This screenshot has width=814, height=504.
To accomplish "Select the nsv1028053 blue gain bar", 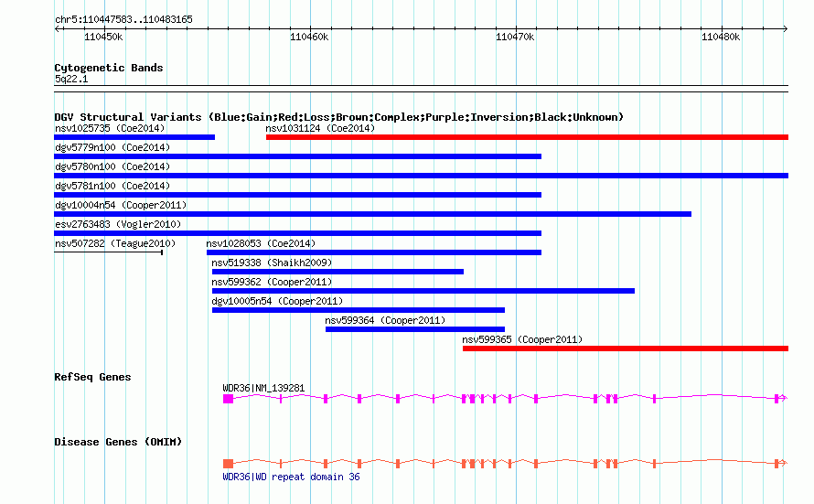I will click(374, 252).
